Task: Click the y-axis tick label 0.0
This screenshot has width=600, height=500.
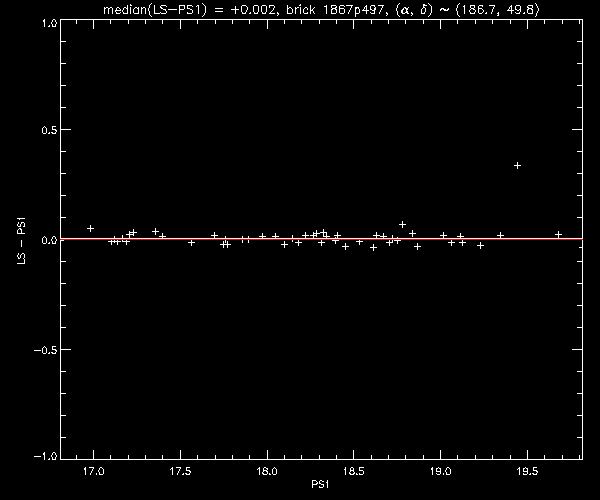Action: point(49,240)
